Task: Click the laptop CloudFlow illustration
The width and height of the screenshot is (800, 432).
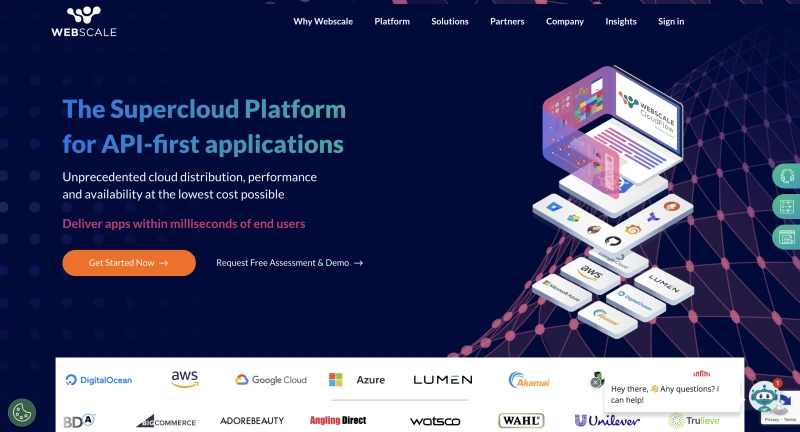Action: pyautogui.click(x=615, y=133)
